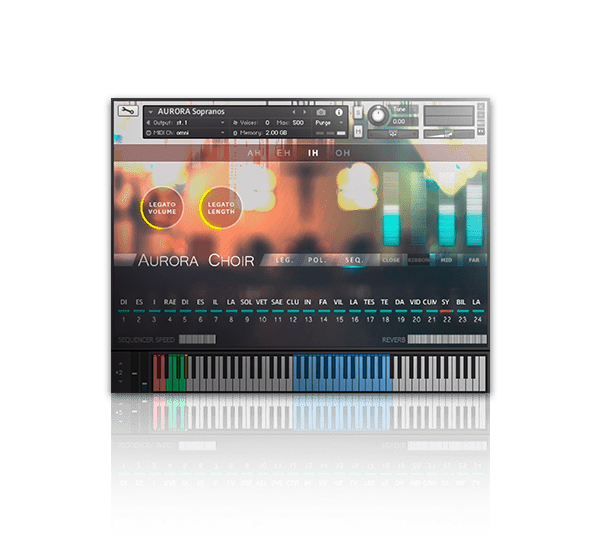600x543 pixels.
Task: Click the MID mic level fader
Action: 446,209
